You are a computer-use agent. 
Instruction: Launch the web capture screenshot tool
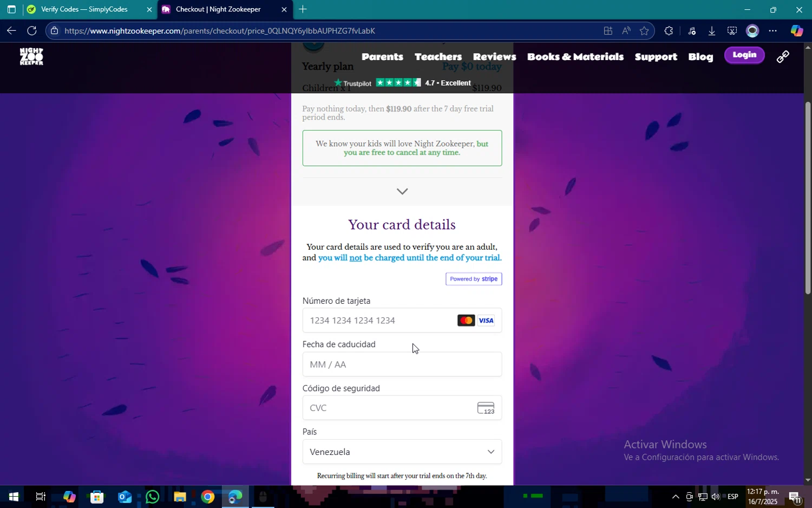click(x=732, y=31)
